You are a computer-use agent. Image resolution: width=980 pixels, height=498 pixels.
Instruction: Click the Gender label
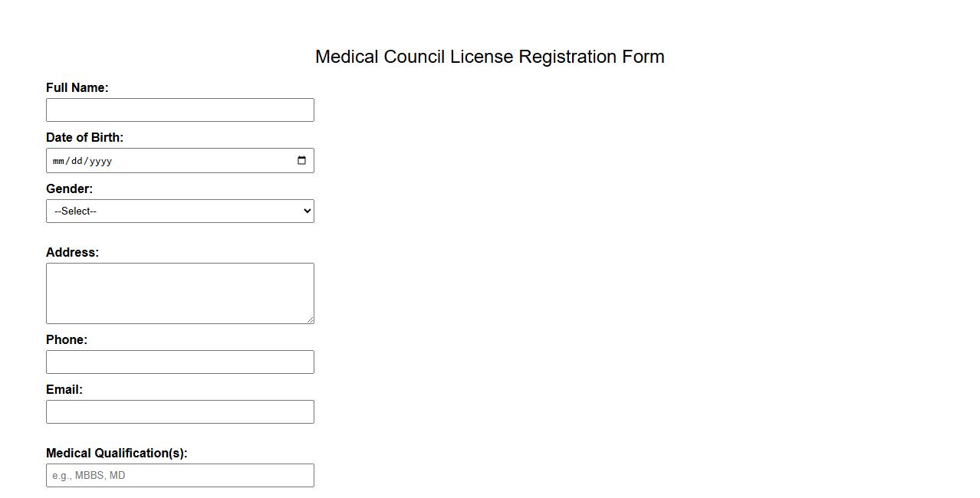point(69,188)
